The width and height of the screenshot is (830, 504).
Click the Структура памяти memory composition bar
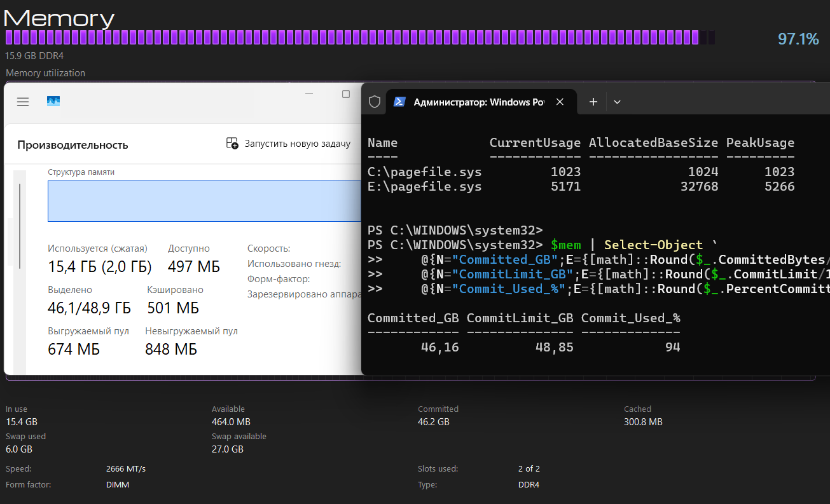pyautogui.click(x=204, y=201)
